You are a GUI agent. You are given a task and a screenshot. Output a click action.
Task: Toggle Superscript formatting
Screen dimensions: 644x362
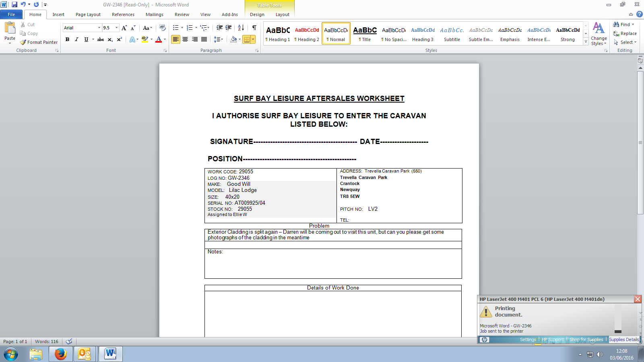click(x=119, y=39)
